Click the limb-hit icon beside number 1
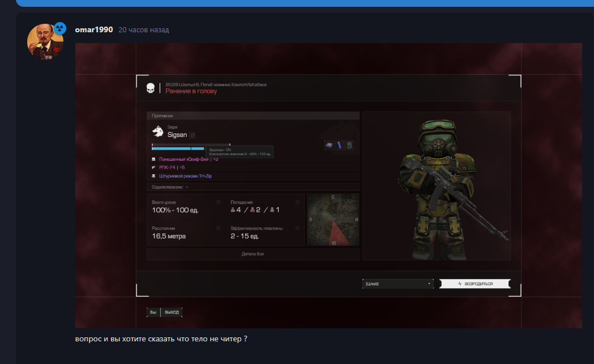The height and width of the screenshot is (364, 594). [272, 210]
